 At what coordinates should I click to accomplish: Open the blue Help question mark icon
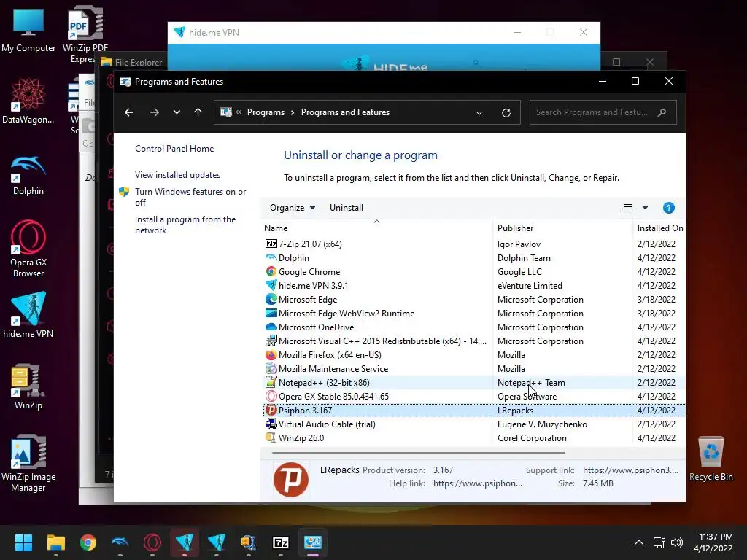[x=669, y=208]
